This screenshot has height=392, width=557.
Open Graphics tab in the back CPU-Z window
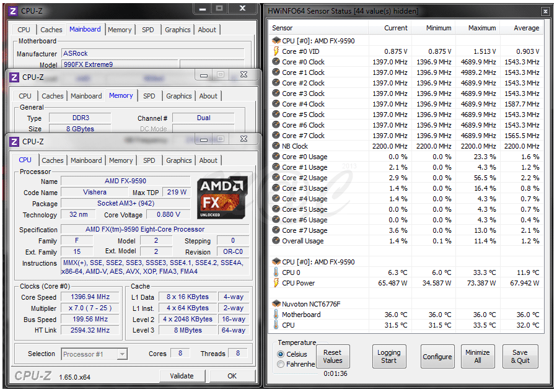pos(177,30)
